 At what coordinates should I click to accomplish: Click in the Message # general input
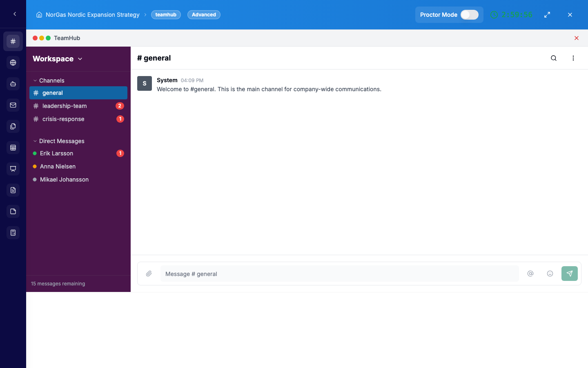tap(339, 274)
